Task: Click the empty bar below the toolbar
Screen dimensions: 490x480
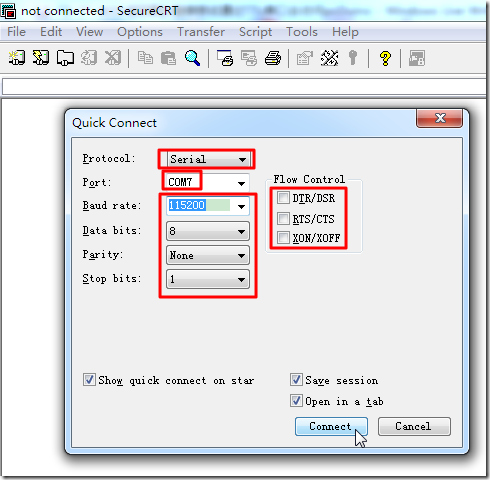Action: tap(244, 87)
